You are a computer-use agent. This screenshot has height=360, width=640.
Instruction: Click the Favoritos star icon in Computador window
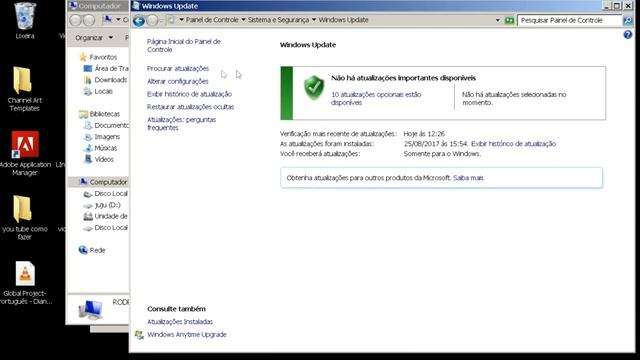pos(83,57)
